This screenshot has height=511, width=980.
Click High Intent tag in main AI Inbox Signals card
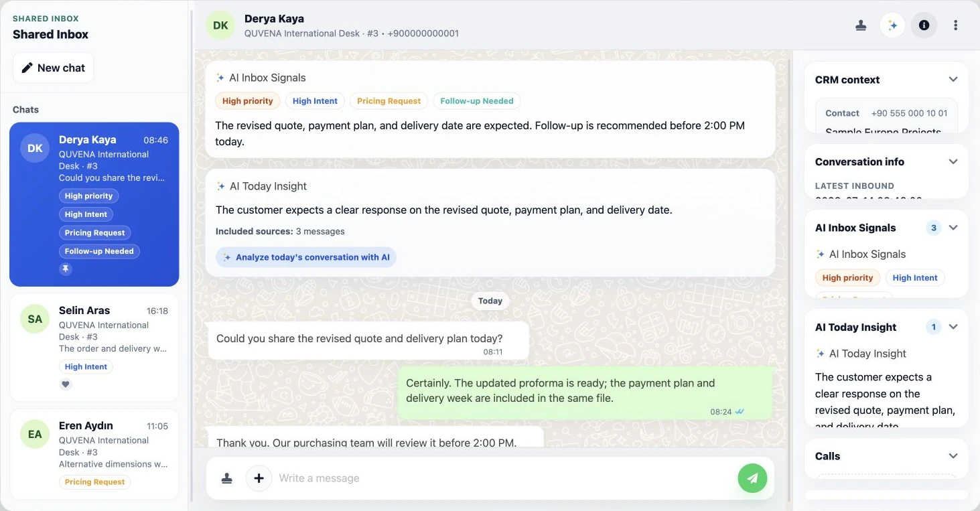click(315, 101)
